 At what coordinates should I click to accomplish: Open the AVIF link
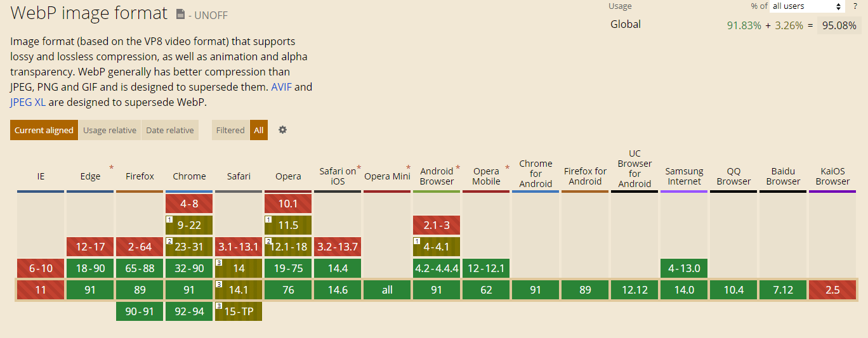pyautogui.click(x=281, y=87)
